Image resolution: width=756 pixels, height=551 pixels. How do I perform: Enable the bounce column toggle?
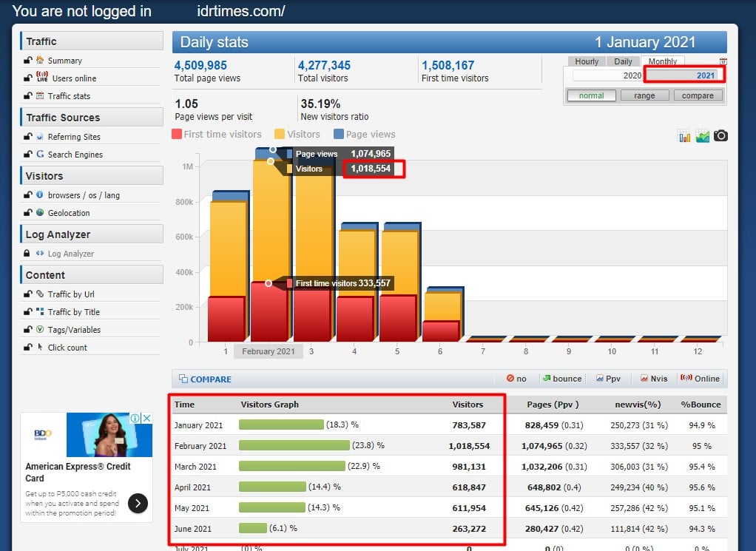pyautogui.click(x=561, y=379)
